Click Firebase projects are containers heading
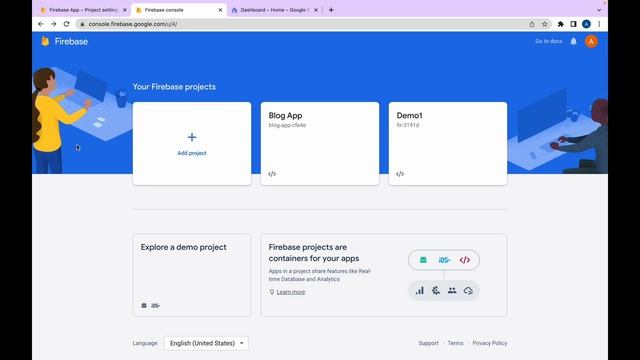This screenshot has width=640, height=360. pyautogui.click(x=314, y=253)
